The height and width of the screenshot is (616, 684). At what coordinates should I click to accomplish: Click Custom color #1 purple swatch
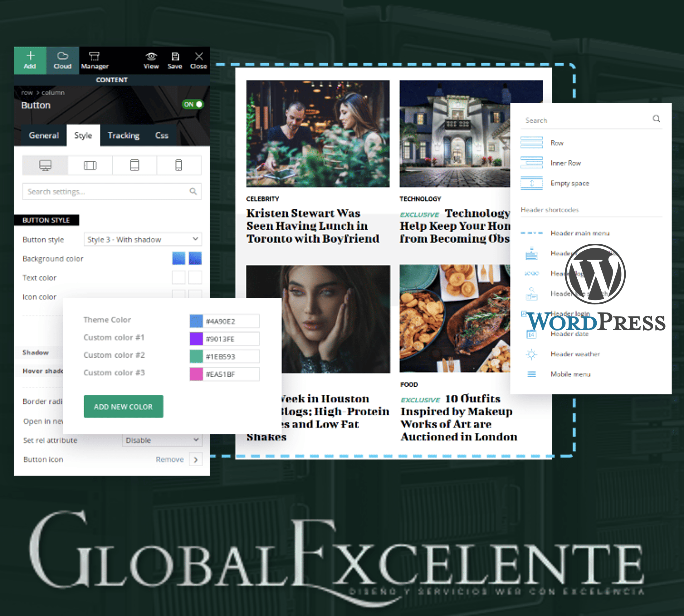pyautogui.click(x=196, y=339)
